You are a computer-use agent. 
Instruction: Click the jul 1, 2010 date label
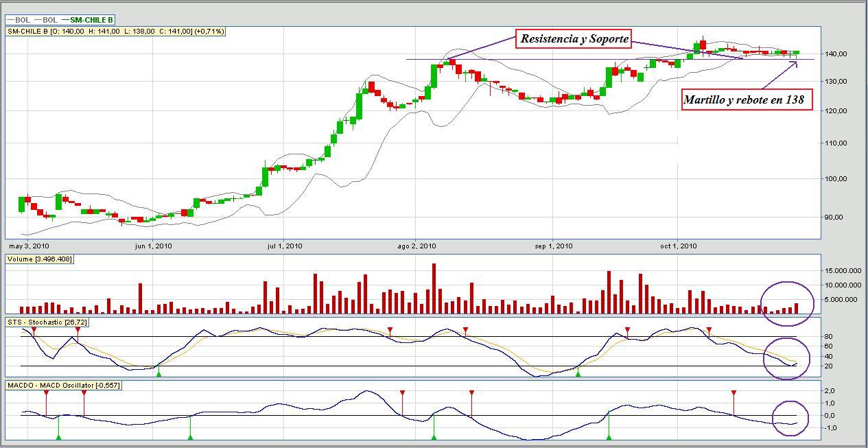coord(284,246)
